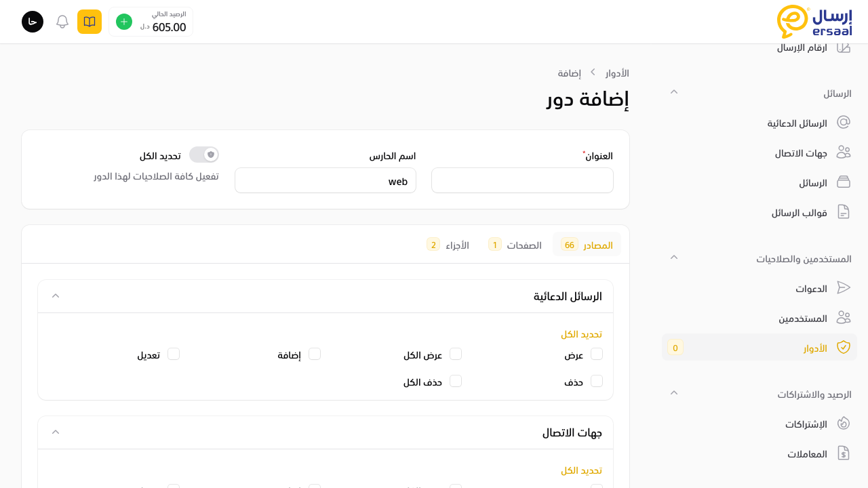Click the الأدوار breadcrumb link
This screenshot has width=868, height=488.
point(617,73)
